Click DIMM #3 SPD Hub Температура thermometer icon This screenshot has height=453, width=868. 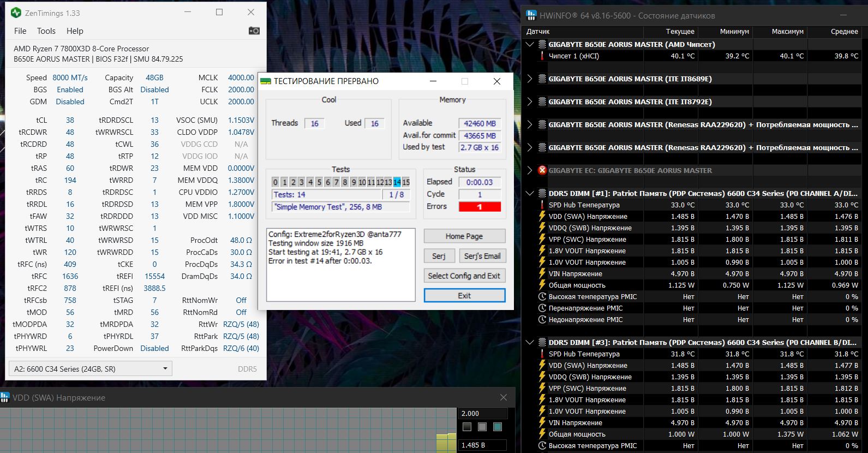coord(542,354)
